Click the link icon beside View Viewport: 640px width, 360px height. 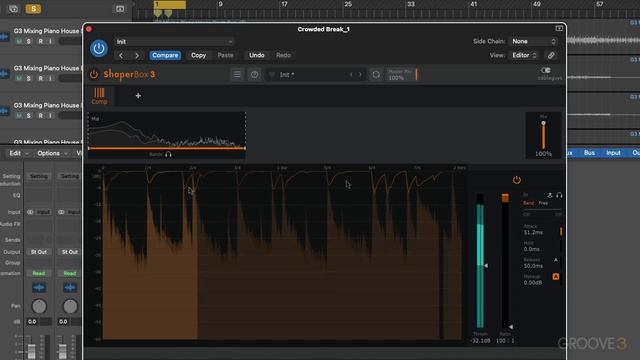click(551, 55)
